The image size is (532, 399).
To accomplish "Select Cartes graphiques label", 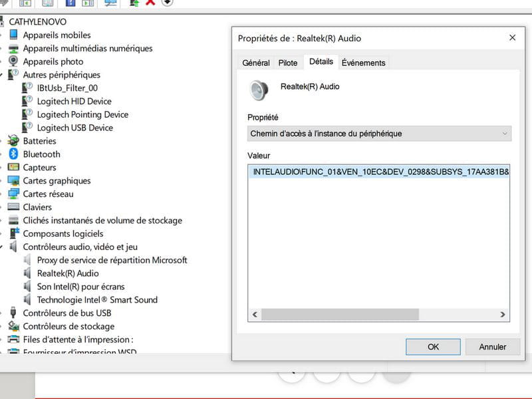I will (x=57, y=180).
